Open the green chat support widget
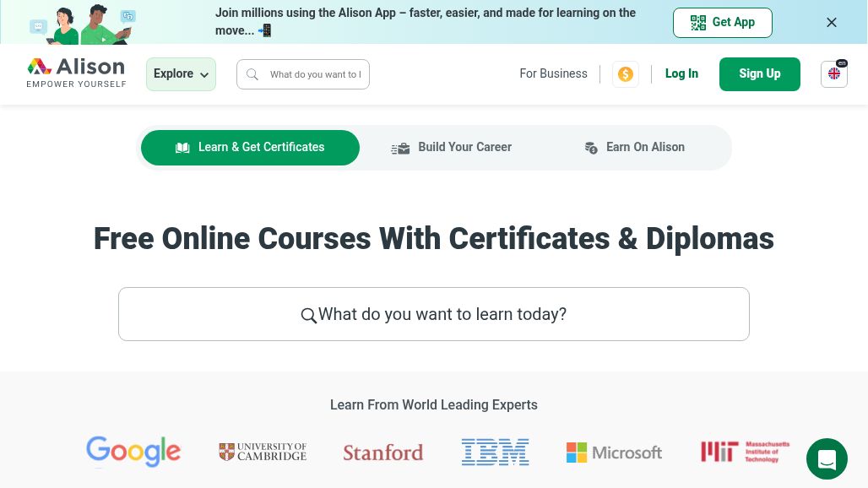 [827, 458]
